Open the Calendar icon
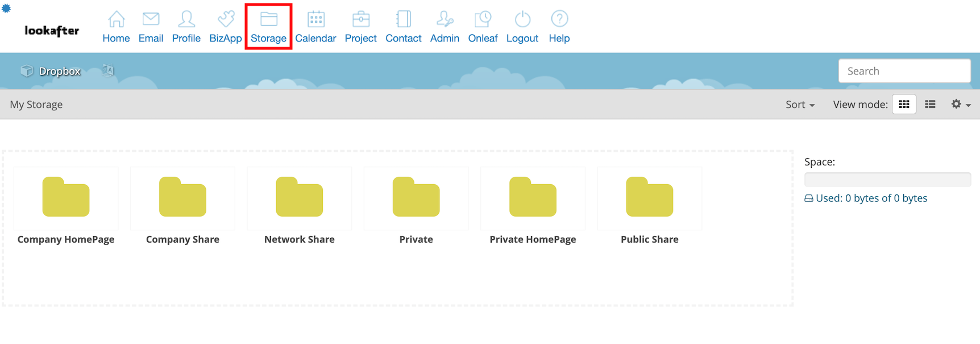Screen dimensions: 980x344 tap(315, 19)
